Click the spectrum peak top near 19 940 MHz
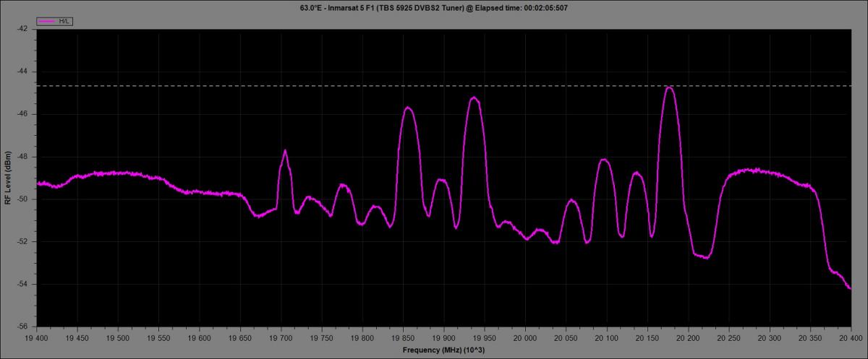The width and height of the screenshot is (868, 359). point(475,98)
